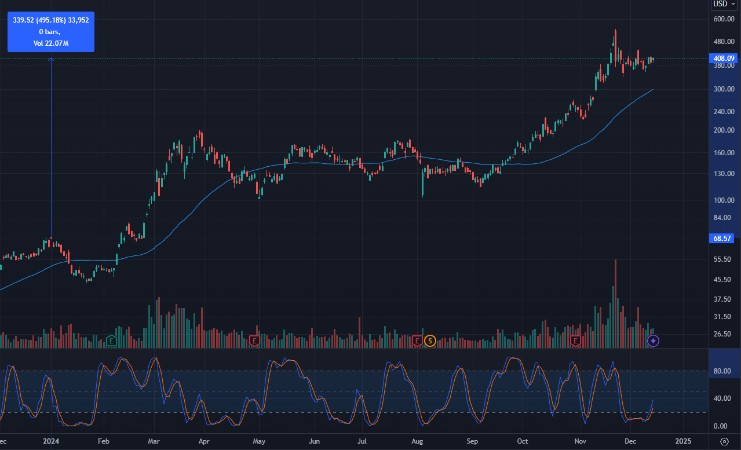Click the 600.00 level on price scale

[x=723, y=19]
